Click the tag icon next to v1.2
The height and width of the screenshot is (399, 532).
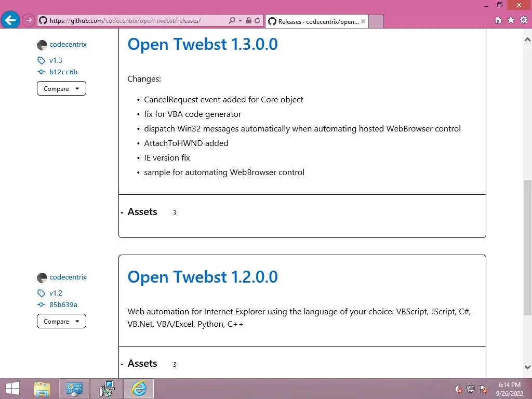(41, 293)
